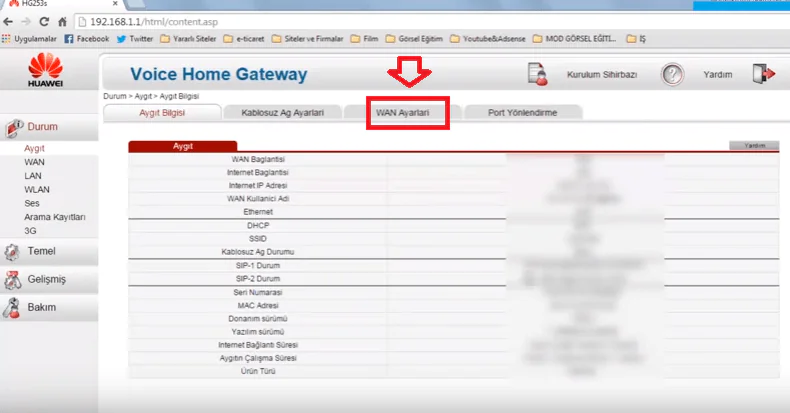Select Aygıt in sidebar
The width and height of the screenshot is (790, 413).
coord(34,149)
